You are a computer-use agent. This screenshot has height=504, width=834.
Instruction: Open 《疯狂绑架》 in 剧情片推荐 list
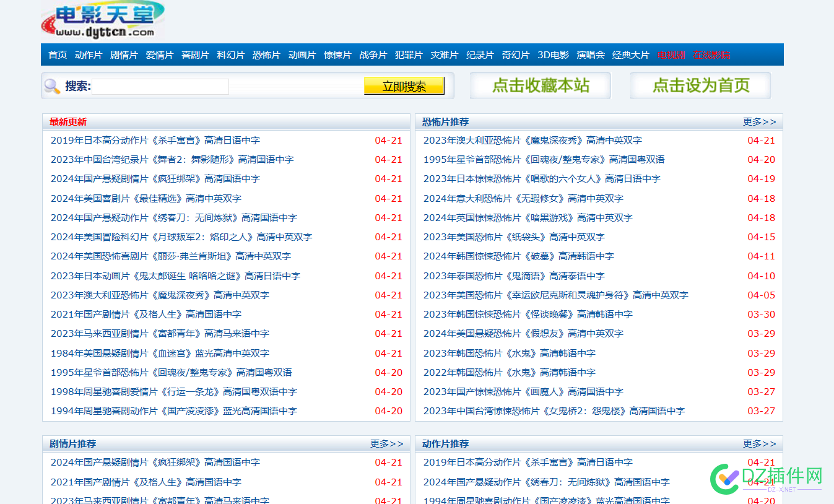[x=155, y=463]
